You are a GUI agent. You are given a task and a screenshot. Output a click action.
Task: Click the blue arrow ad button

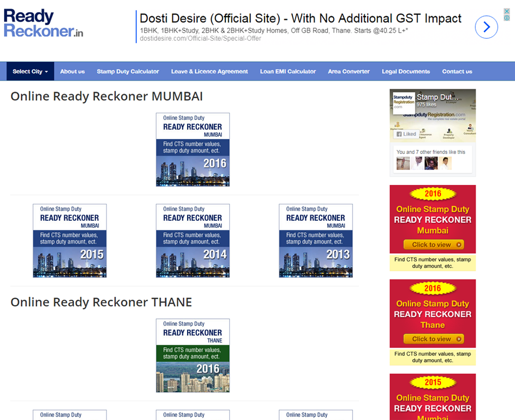coord(486,27)
